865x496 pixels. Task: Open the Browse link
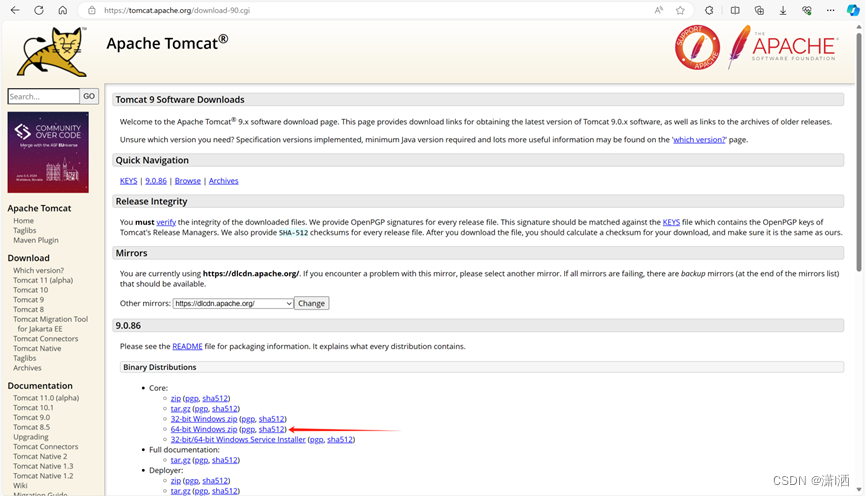coord(188,180)
